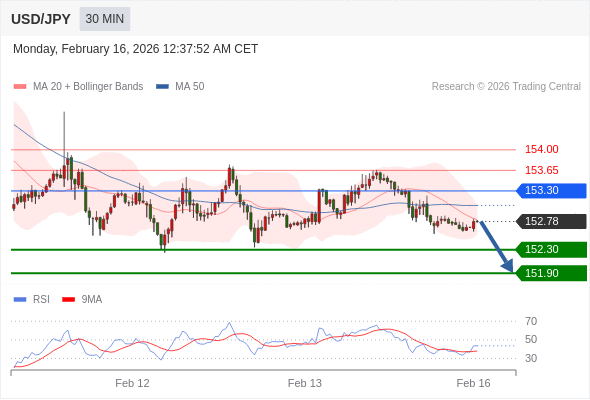Click the MA 20 + Bollinger Bands legend swatch
This screenshot has width=590, height=400.
tap(20, 87)
